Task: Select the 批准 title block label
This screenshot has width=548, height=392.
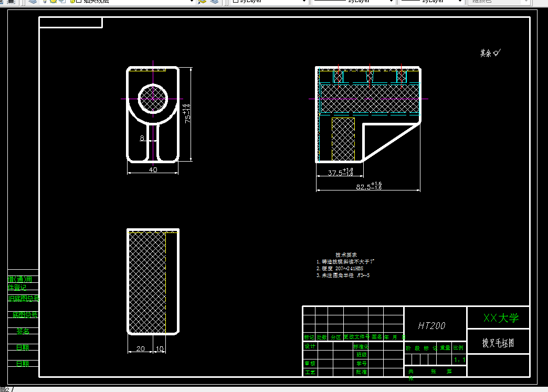Action: [361, 372]
